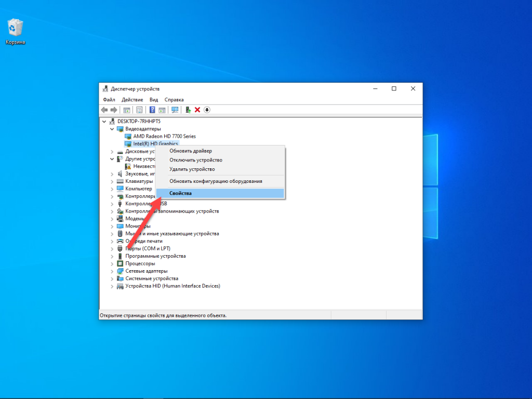Expand the Процессоры category
The height and width of the screenshot is (399, 532).
click(112, 263)
